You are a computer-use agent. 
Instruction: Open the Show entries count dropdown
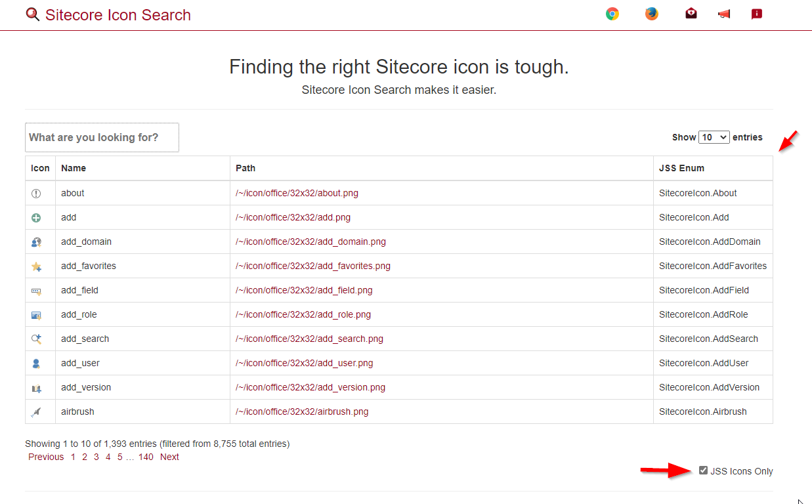714,137
